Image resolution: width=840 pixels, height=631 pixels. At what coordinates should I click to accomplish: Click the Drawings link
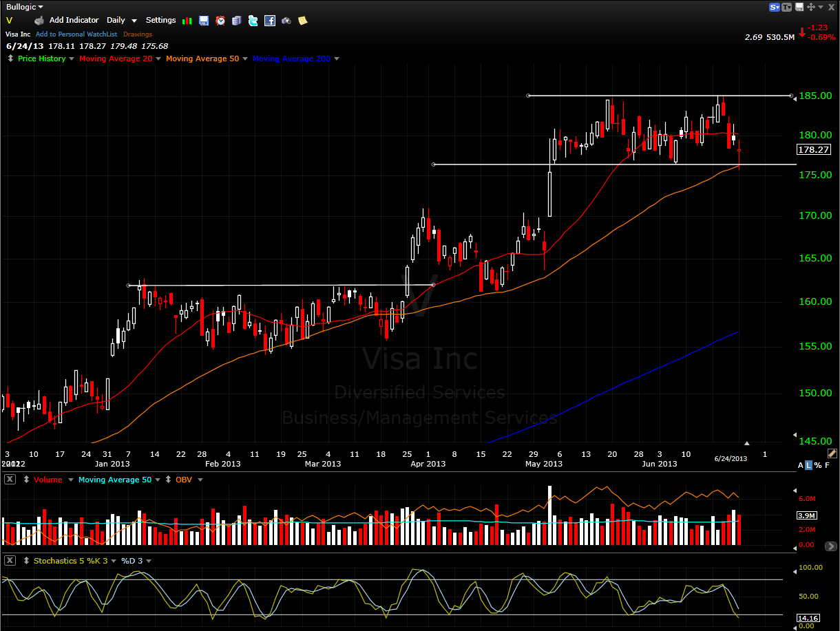pos(138,34)
